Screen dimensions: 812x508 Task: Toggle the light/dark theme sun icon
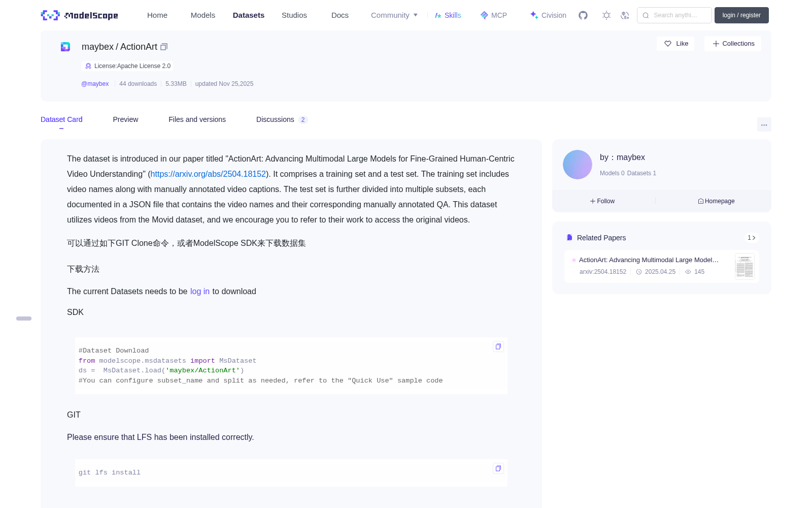[606, 15]
